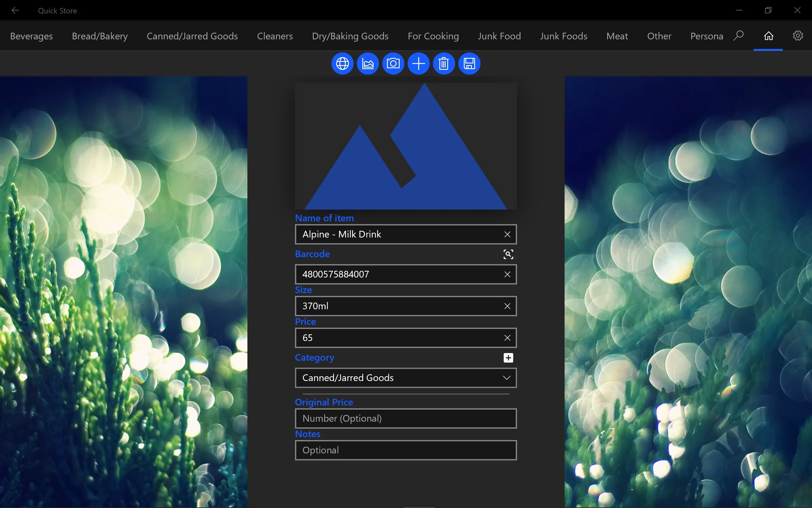Go to the Home icon tab
The height and width of the screenshot is (508, 812).
pyautogui.click(x=768, y=36)
